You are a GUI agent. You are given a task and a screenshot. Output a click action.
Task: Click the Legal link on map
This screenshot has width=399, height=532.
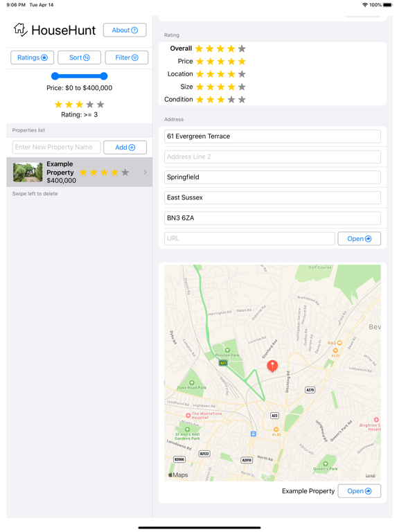tap(371, 476)
